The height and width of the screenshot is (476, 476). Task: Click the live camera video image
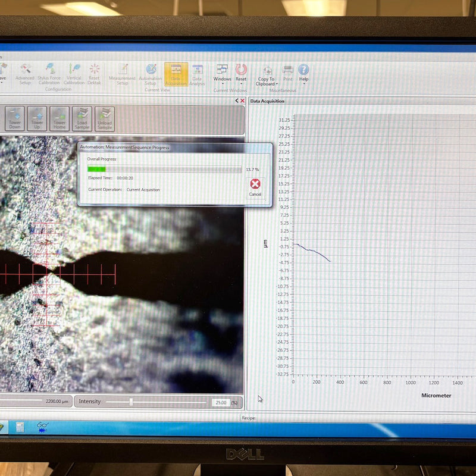(121, 264)
